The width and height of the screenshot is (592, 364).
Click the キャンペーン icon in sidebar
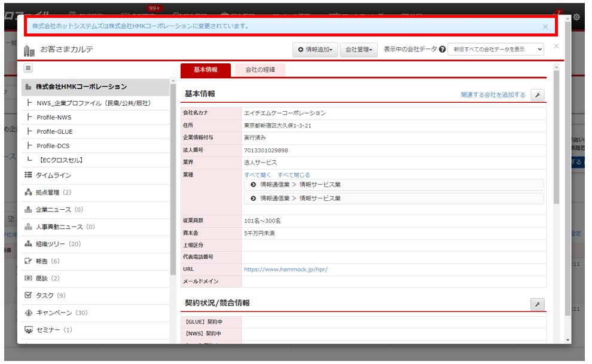(29, 313)
